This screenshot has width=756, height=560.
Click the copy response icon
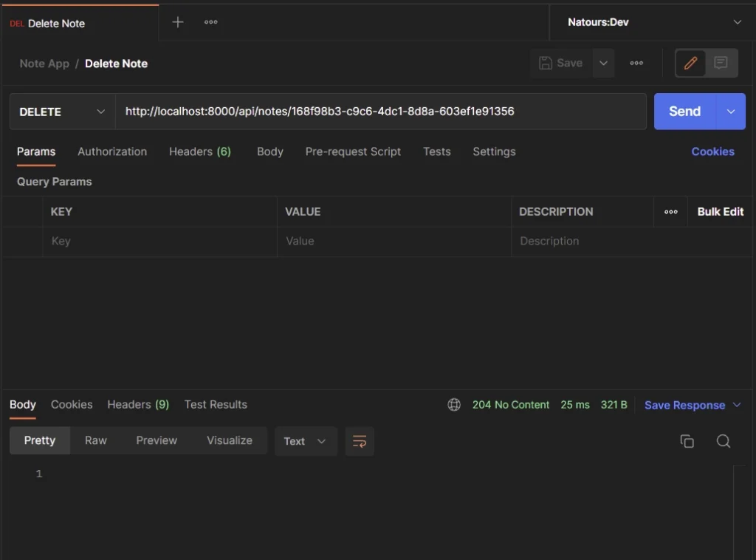coord(687,441)
